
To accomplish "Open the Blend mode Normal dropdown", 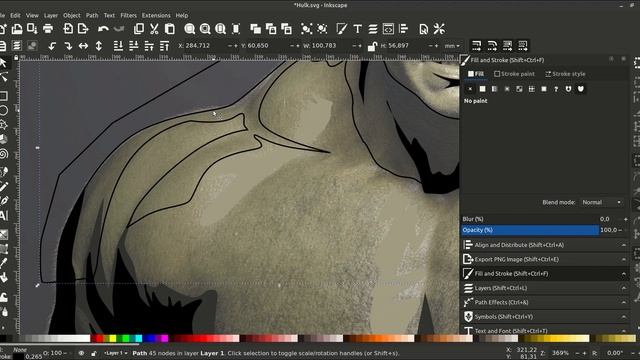I will [x=601, y=202].
